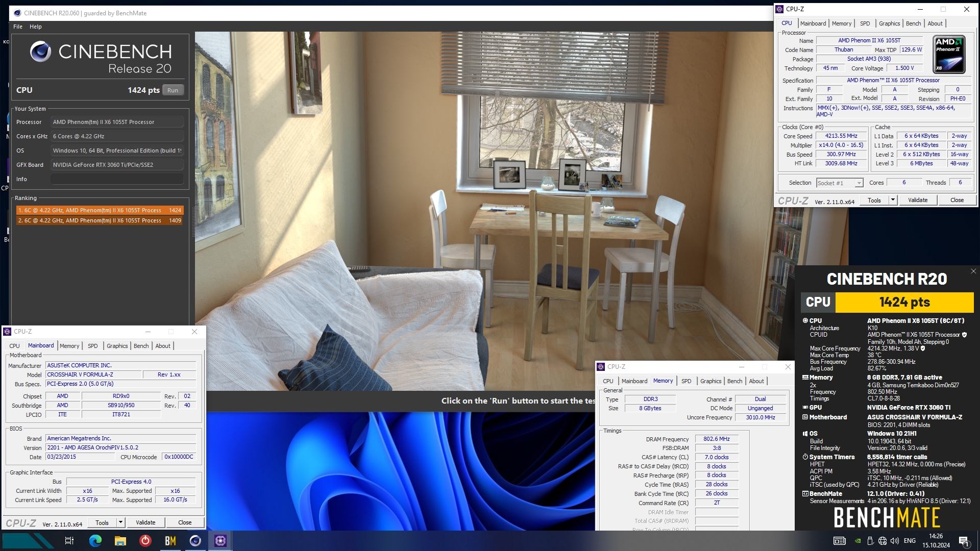Click the AMD Phenom II processor logo in CPU-Z
This screenshot has height=551, width=980.
(x=949, y=55)
